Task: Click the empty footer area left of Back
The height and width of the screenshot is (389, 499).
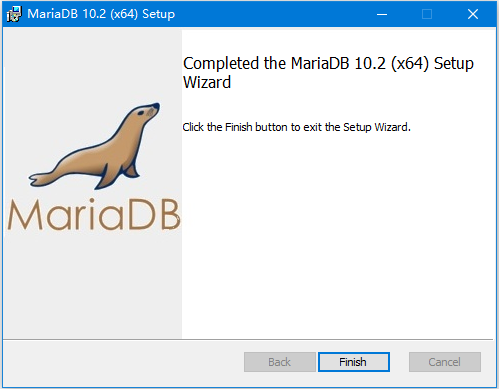Action: pyautogui.click(x=123, y=363)
